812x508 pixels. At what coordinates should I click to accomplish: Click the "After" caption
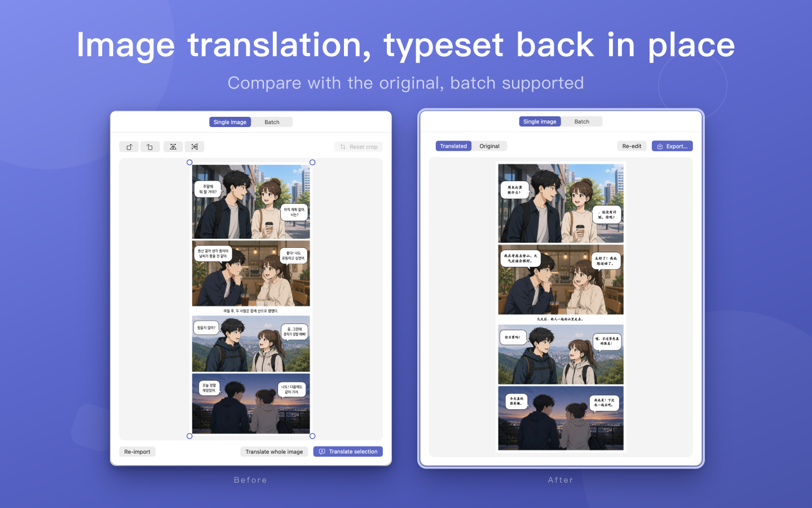(x=561, y=480)
